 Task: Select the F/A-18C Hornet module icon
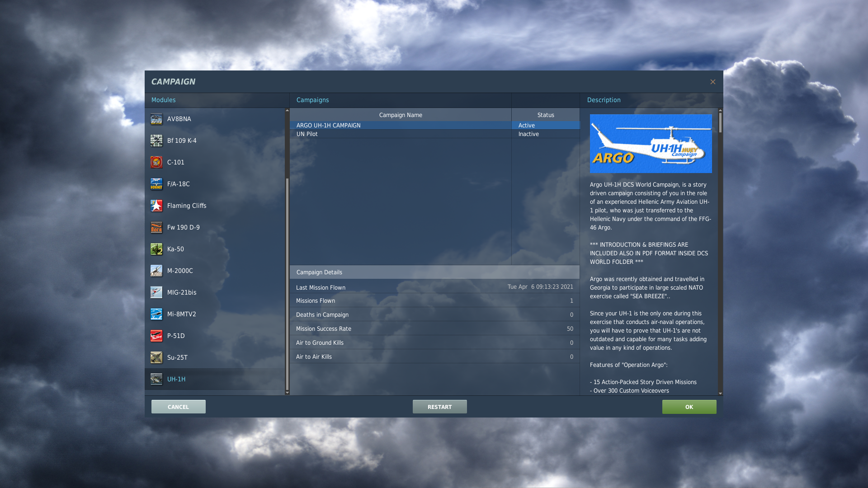tap(156, 184)
